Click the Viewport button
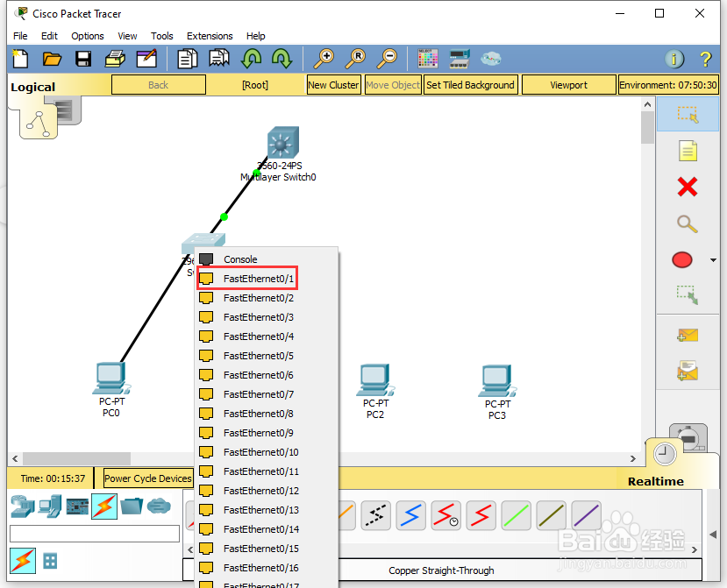This screenshot has width=727, height=588. (568, 85)
